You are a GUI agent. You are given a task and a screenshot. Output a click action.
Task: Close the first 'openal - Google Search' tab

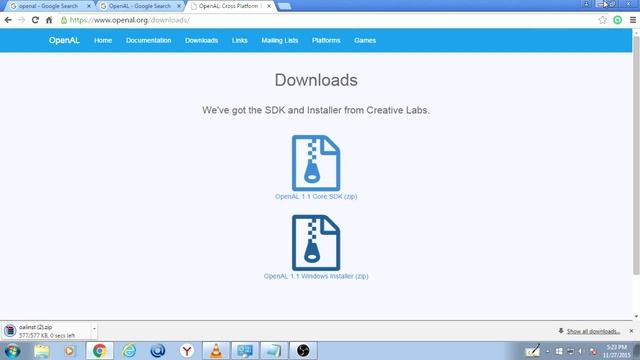[x=89, y=6]
